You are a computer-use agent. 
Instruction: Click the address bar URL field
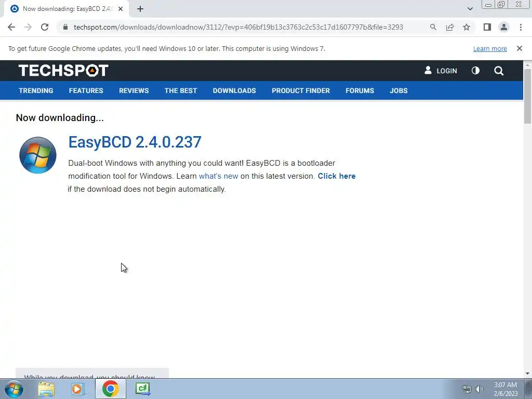(238, 27)
